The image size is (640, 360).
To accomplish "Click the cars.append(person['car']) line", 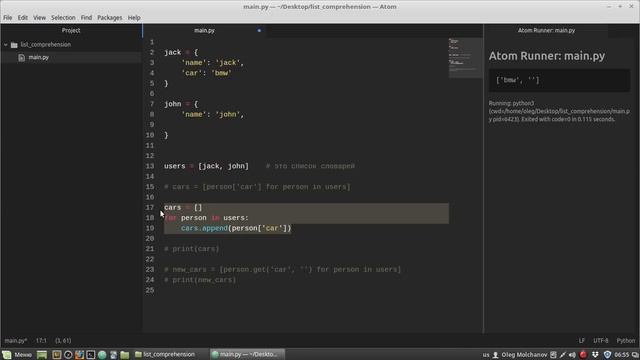I will tap(236, 228).
